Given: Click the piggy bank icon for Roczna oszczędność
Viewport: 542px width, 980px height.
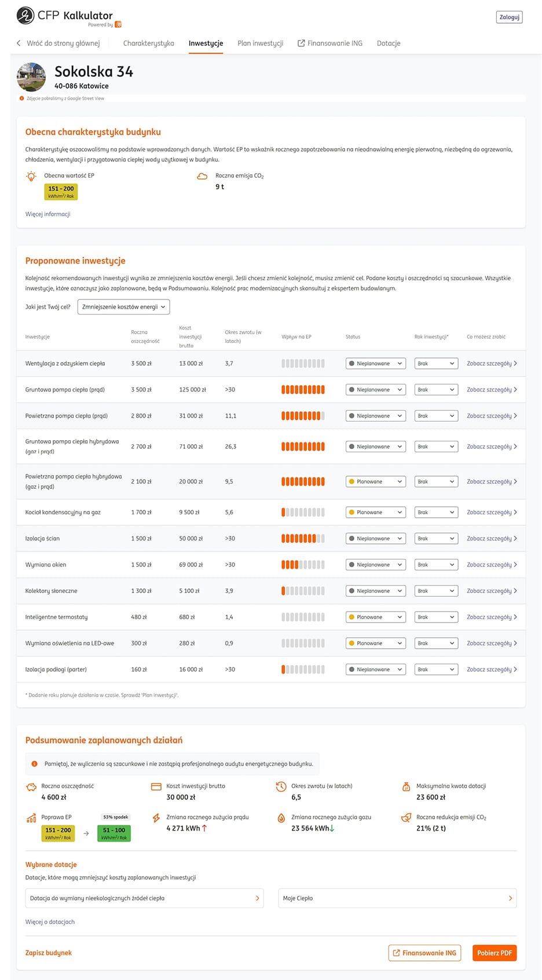Looking at the screenshot, I should coord(31,787).
